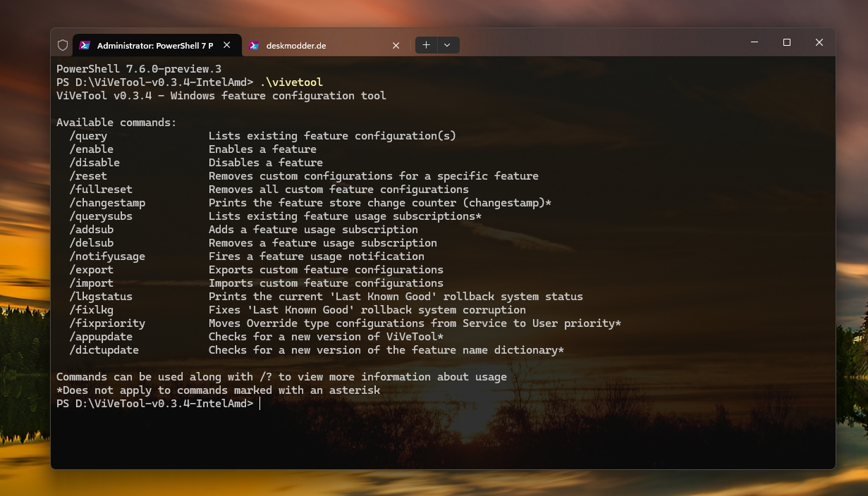Click 'Checks for a new version of the feature name dictionary' text
The width and height of the screenshot is (868, 496).
click(386, 350)
